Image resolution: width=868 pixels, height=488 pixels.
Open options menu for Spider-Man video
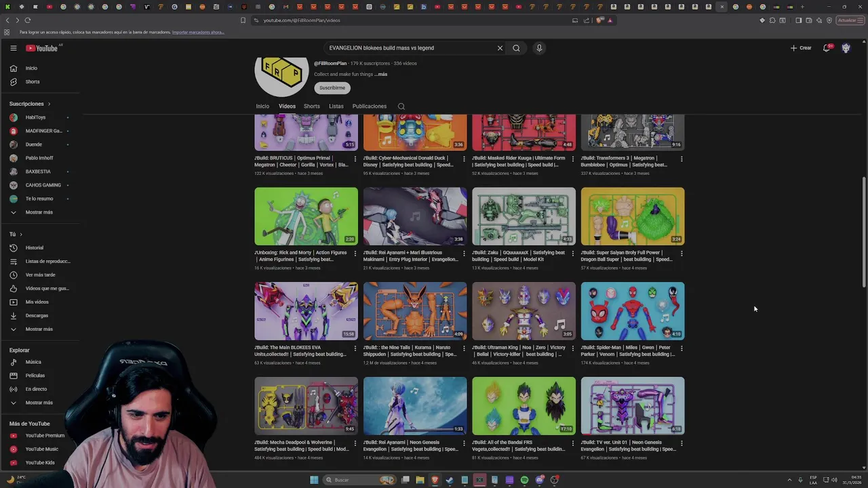pyautogui.click(x=682, y=348)
